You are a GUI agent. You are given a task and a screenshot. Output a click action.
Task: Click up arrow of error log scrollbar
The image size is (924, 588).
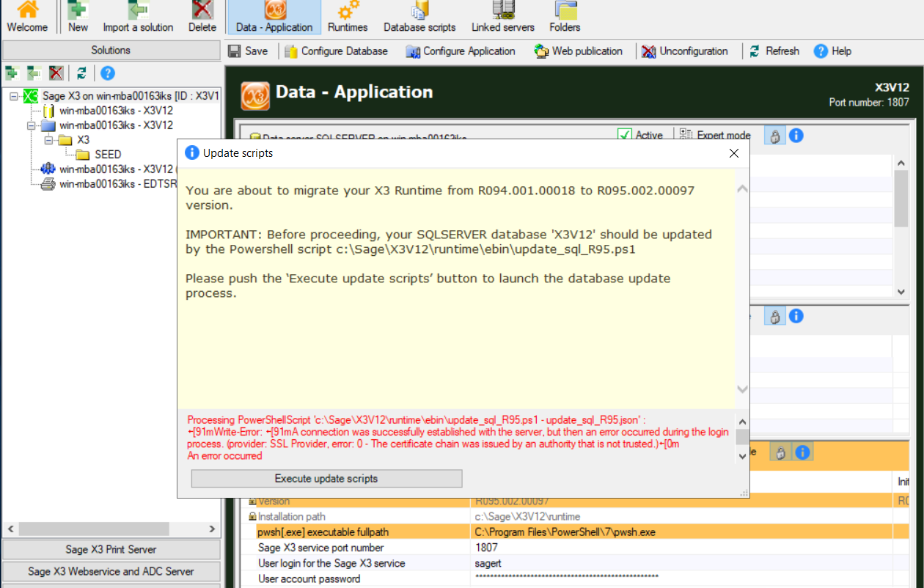pos(741,422)
